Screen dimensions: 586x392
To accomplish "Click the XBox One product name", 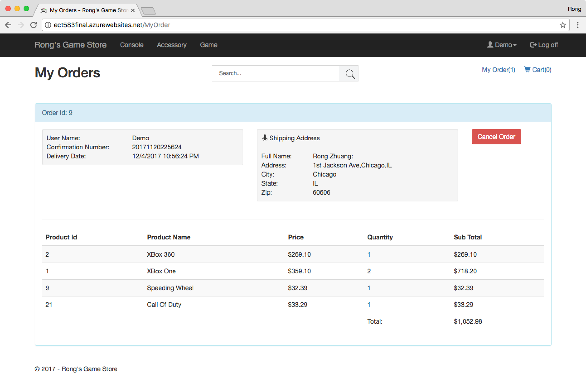I will [x=161, y=271].
